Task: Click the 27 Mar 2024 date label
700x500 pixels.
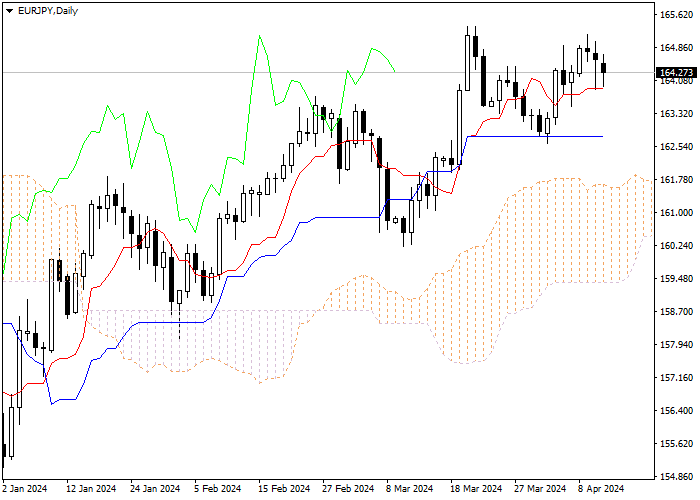Action: (541, 489)
